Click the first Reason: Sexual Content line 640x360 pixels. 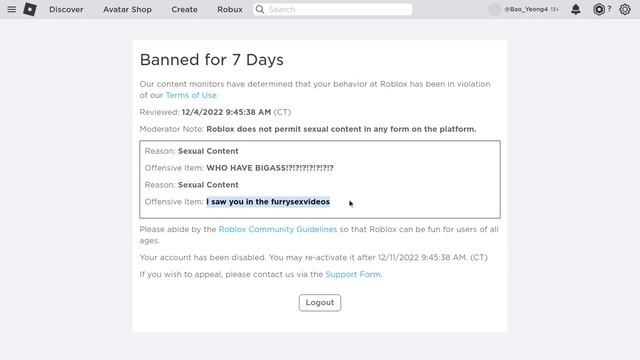(x=191, y=151)
